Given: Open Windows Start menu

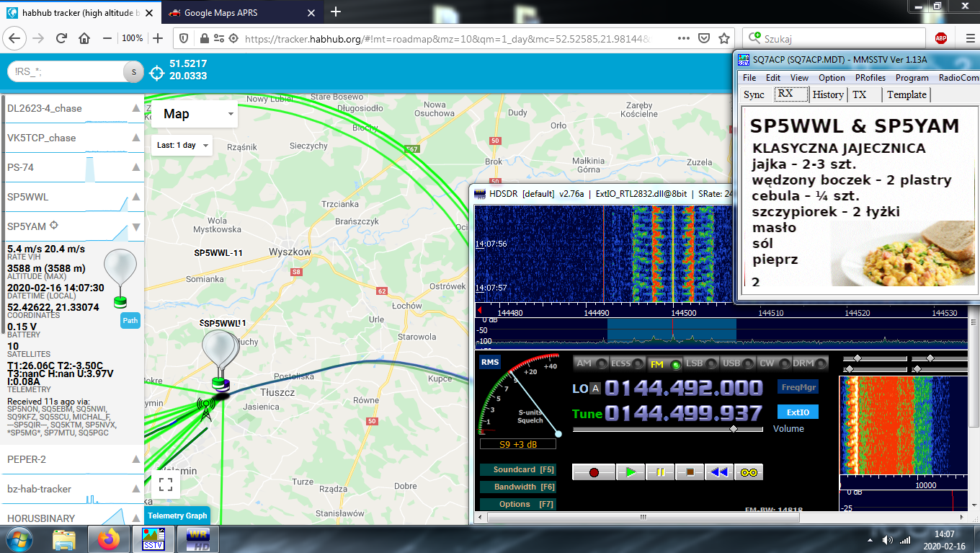Looking at the screenshot, I should coord(18,539).
